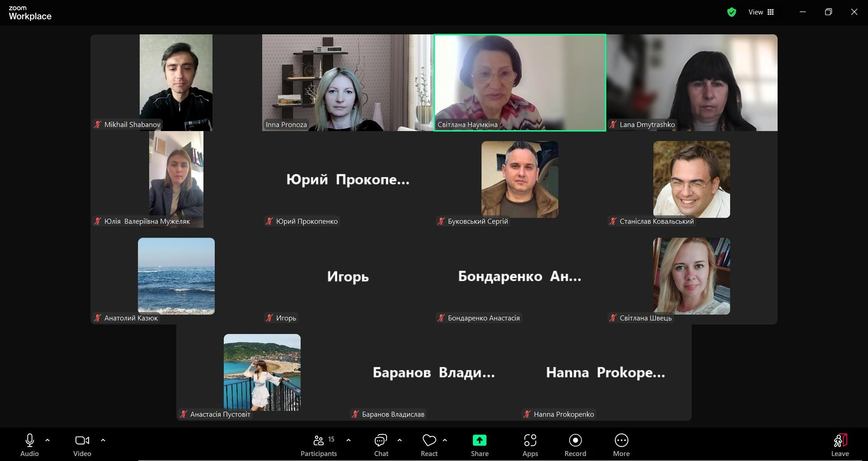The height and width of the screenshot is (461, 868).
Task: Start recording with Record icon
Action: click(x=576, y=440)
